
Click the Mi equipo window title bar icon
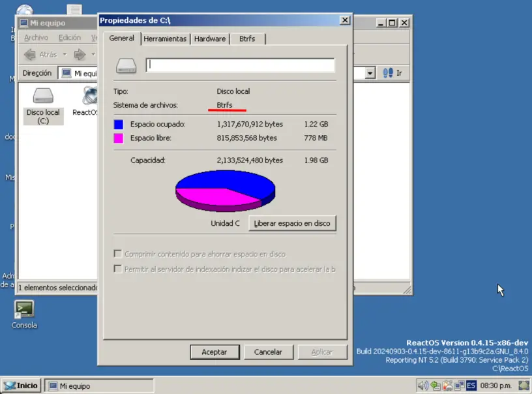tap(23, 23)
